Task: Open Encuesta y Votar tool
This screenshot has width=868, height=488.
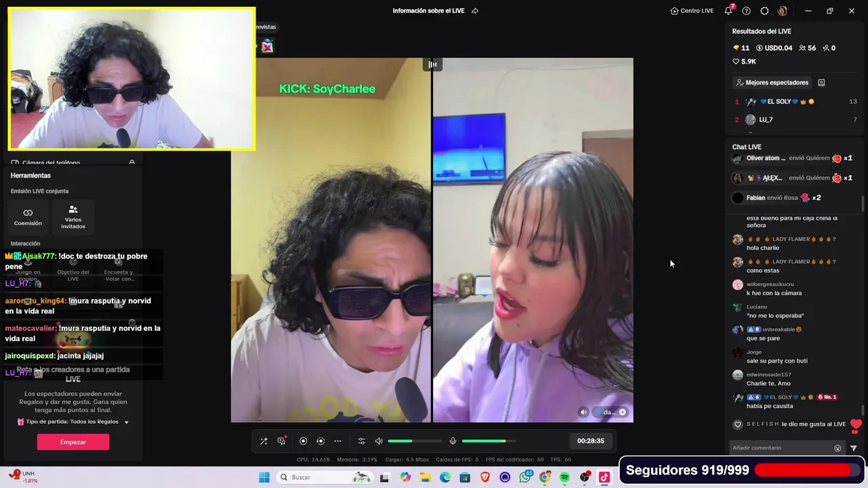Action: coord(118,270)
